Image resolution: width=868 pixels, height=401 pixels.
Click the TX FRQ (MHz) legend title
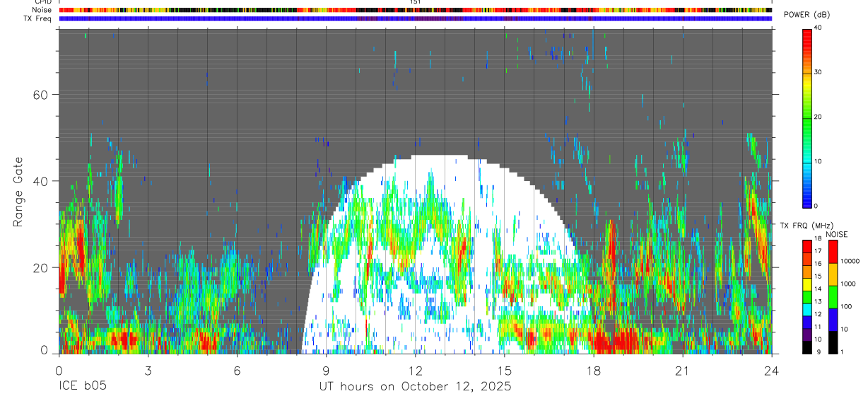coord(807,226)
